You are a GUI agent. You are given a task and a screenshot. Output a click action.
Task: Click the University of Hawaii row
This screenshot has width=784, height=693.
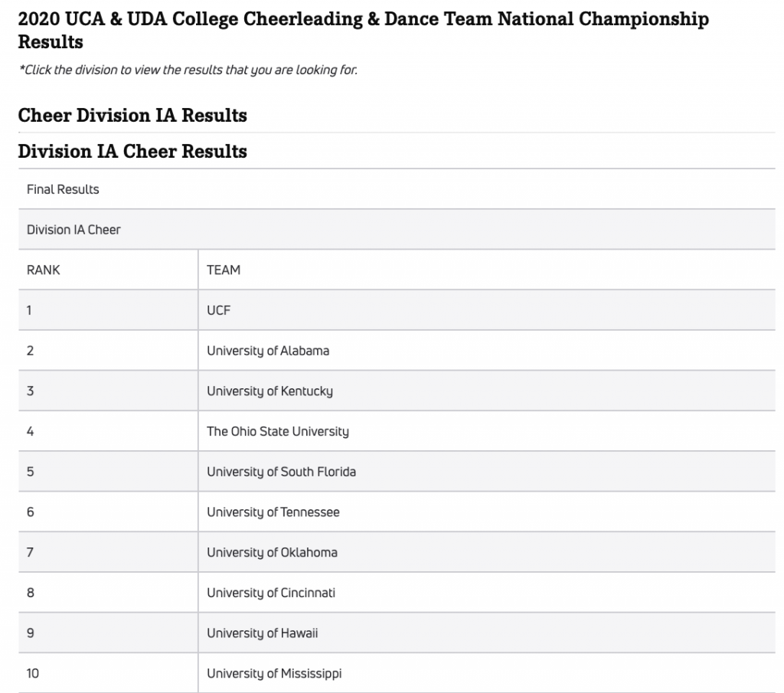[x=397, y=633]
